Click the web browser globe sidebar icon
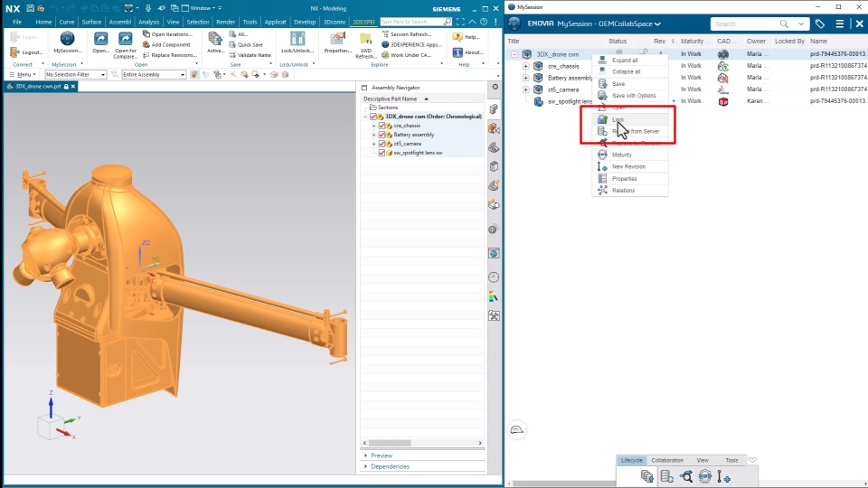868x488 pixels. tap(494, 253)
